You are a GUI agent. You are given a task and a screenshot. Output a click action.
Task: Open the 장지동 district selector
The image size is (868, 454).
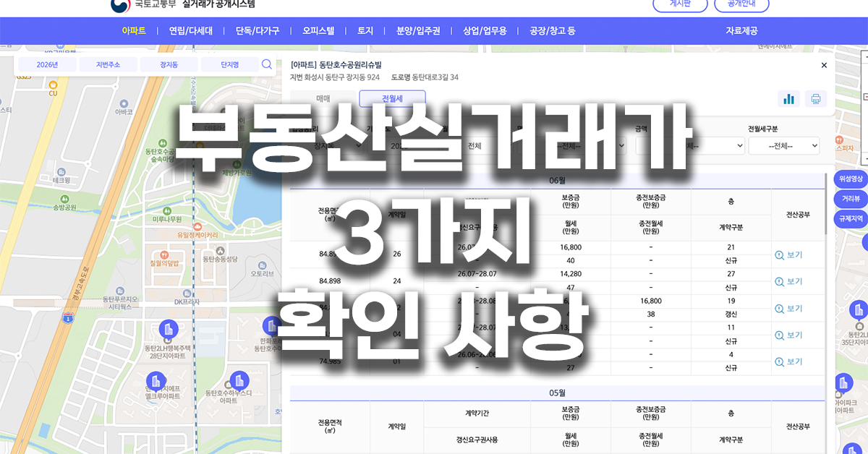169,64
